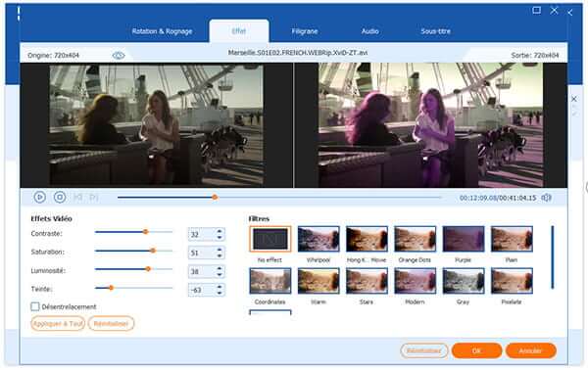This screenshot has width=588, height=370.
Task: Toggle the preview eye icon
Action: coord(119,56)
